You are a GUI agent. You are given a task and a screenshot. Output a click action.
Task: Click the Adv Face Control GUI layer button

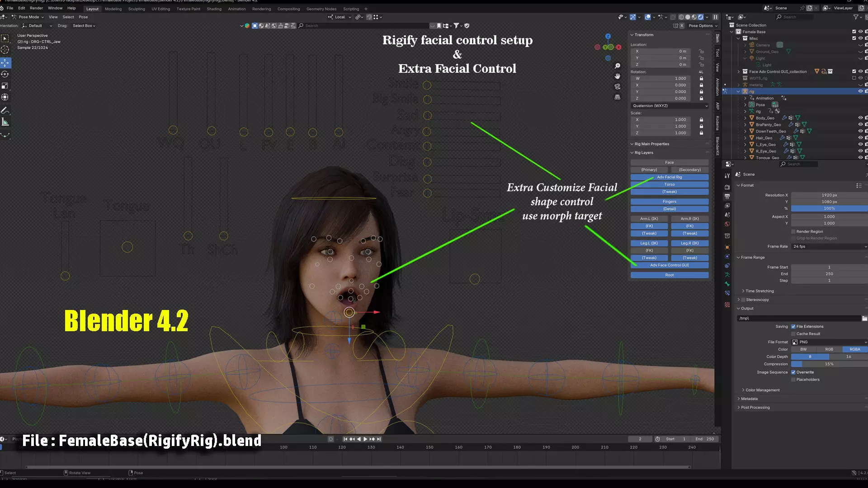tap(670, 265)
